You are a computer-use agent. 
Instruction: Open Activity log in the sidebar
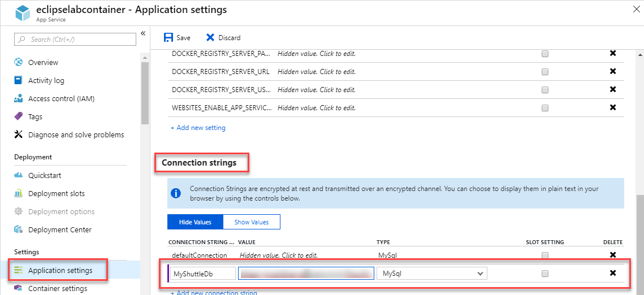46,80
